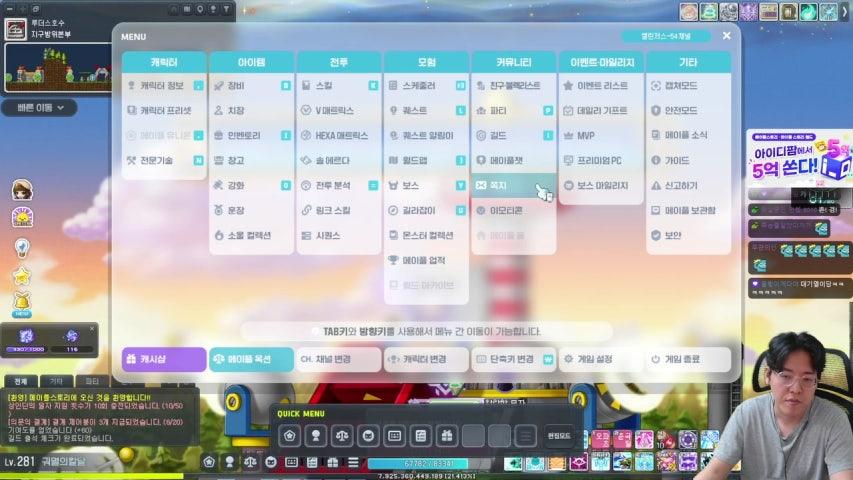Click the 채널 변경 button
This screenshot has height=480, width=853.
(x=339, y=359)
